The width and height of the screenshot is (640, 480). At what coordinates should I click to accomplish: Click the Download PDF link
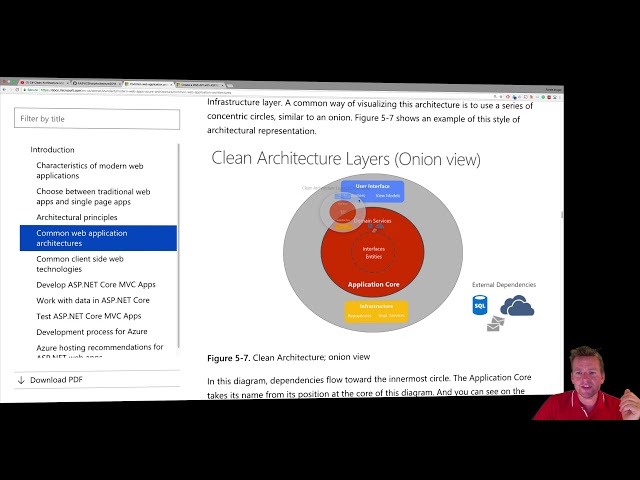tap(56, 380)
